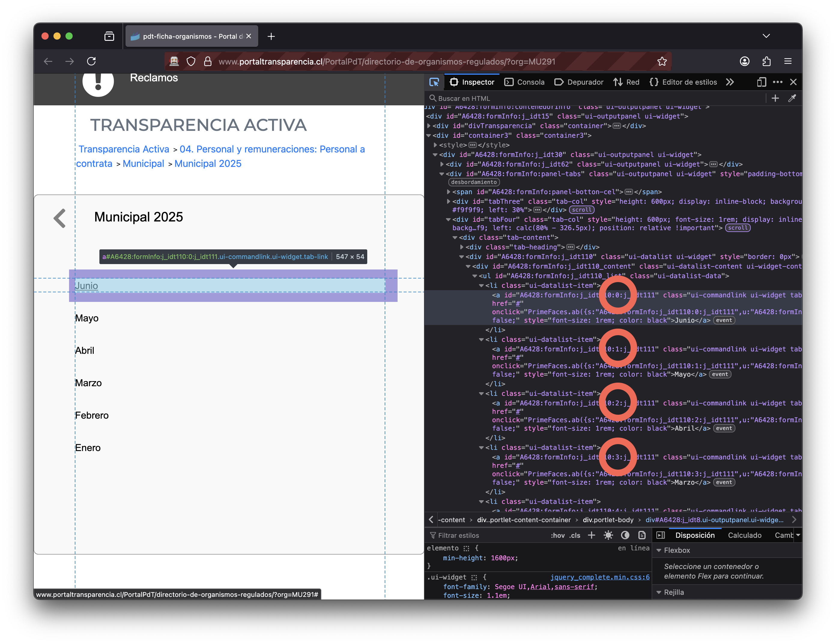Open the tracking protection shield icon
836x644 pixels.
[191, 61]
